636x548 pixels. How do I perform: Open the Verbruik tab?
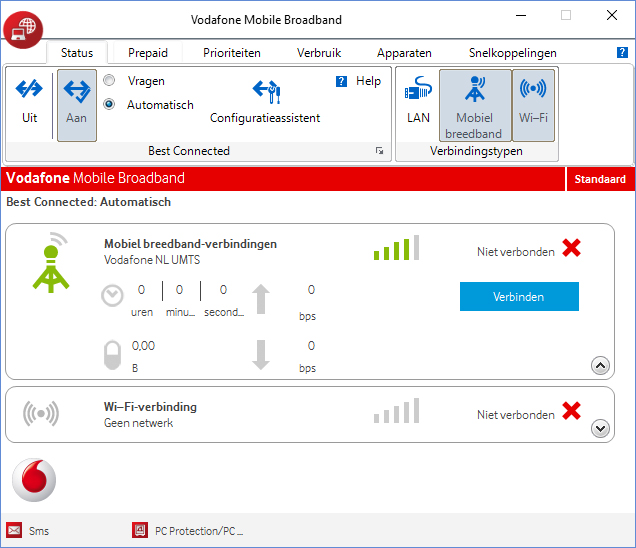coord(319,53)
